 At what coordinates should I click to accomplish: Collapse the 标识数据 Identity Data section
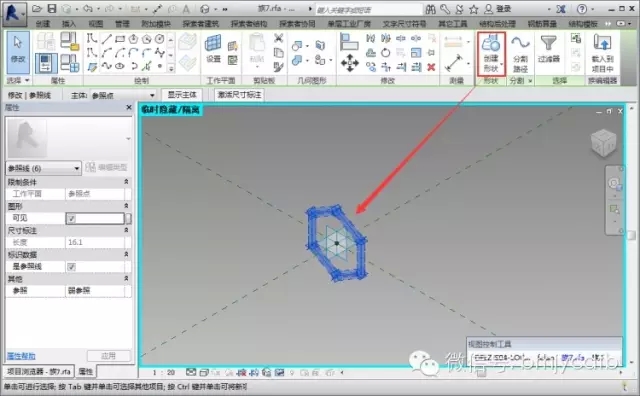pos(126,254)
